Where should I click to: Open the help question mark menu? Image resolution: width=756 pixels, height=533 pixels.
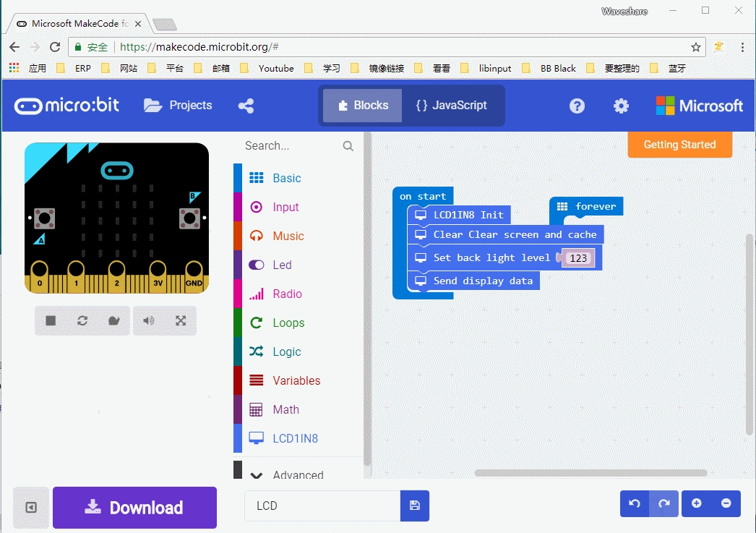577,106
